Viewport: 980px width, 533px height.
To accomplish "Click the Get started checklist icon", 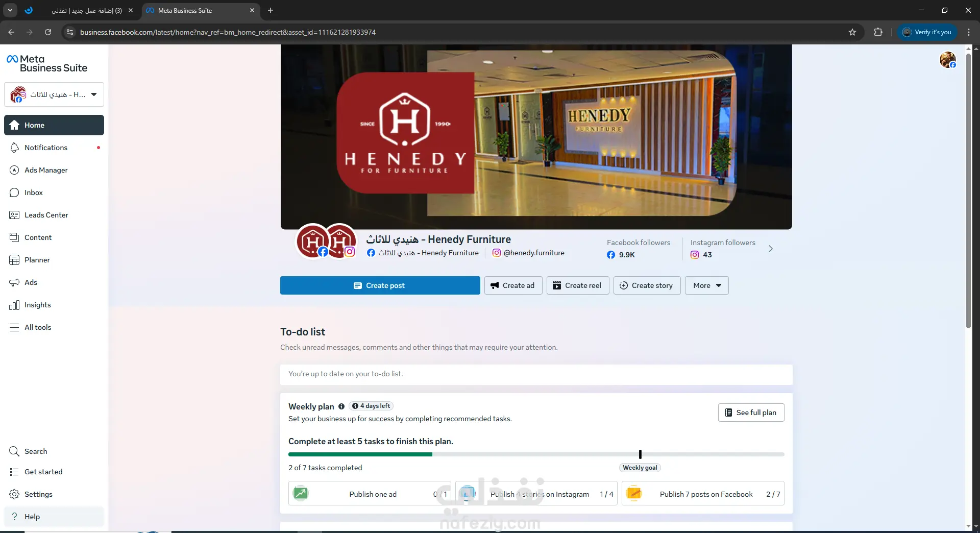I will pyautogui.click(x=14, y=472).
